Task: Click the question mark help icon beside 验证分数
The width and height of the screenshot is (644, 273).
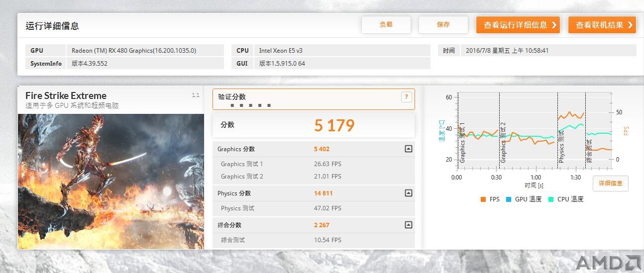Action: tap(407, 97)
